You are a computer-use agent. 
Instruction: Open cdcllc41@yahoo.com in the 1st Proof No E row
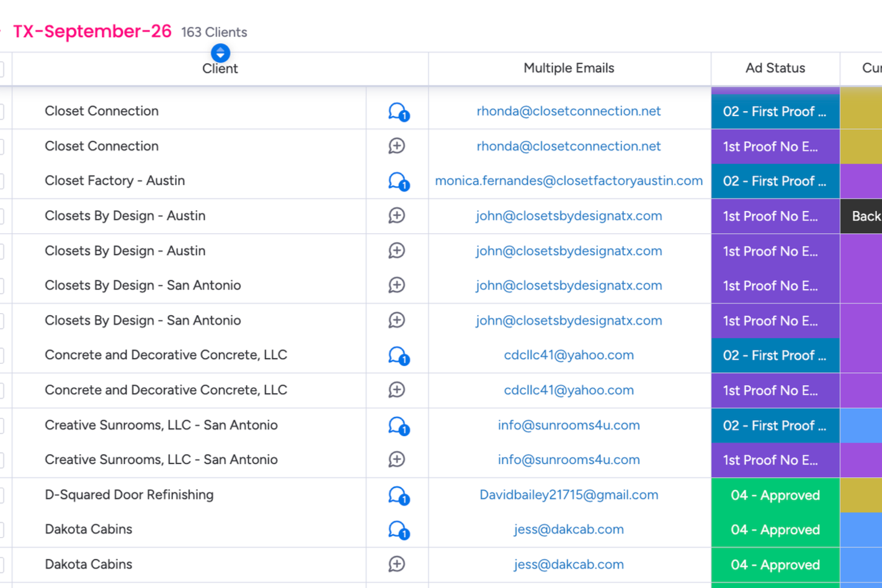click(x=569, y=390)
